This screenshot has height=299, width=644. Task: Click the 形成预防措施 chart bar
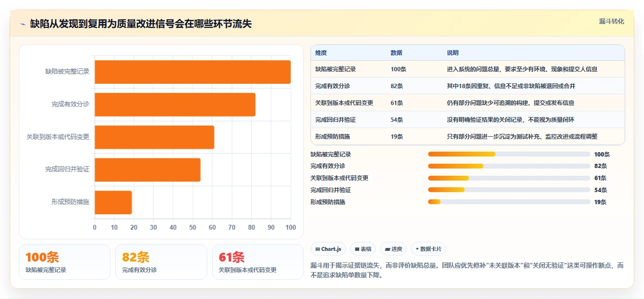coord(113,203)
